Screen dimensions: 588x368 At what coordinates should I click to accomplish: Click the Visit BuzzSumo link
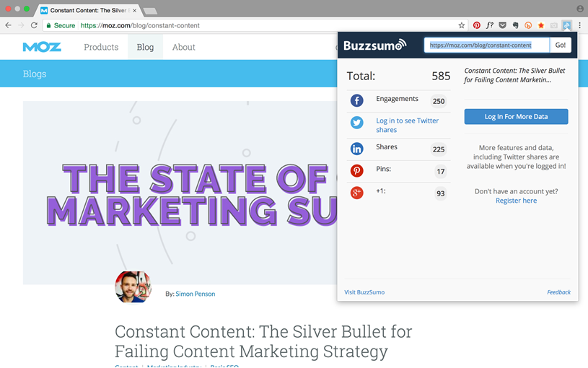[x=364, y=292]
